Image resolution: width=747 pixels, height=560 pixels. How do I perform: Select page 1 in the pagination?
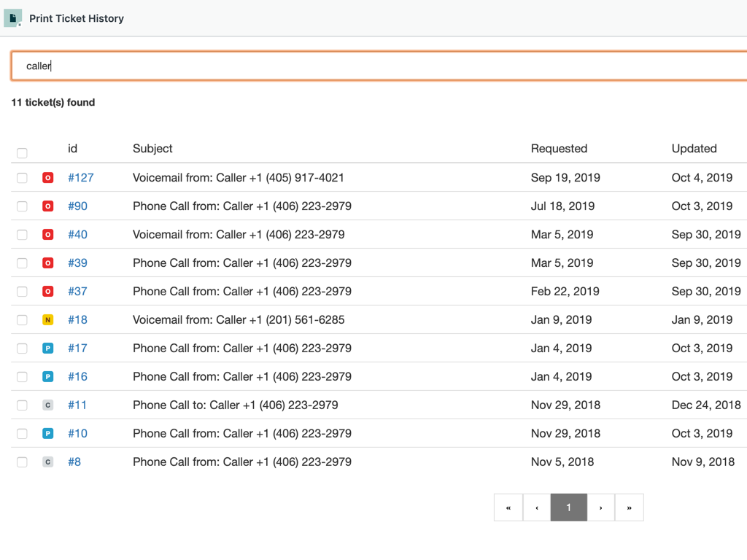pyautogui.click(x=568, y=507)
